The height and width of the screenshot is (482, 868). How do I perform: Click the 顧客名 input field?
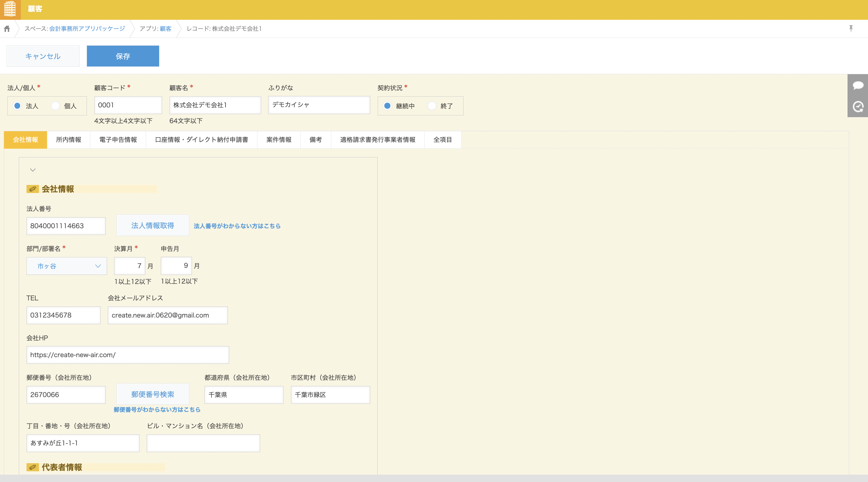pos(215,105)
